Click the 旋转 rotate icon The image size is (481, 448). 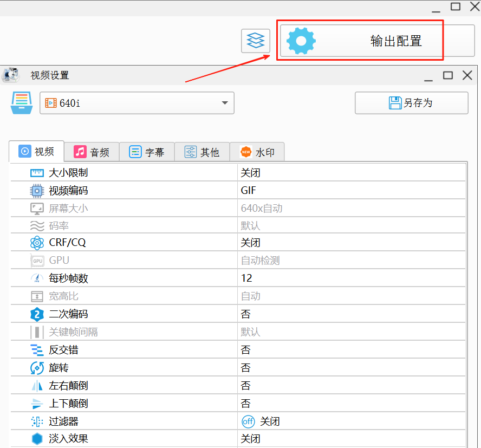pos(37,368)
